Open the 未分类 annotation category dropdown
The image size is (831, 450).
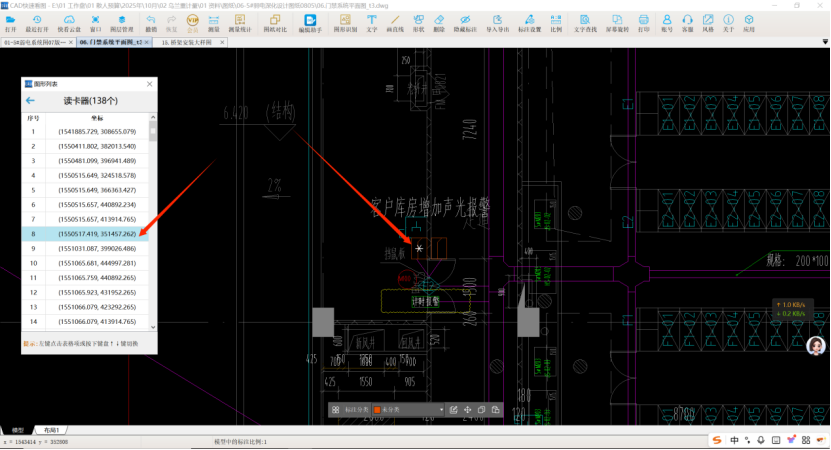pyautogui.click(x=441, y=410)
